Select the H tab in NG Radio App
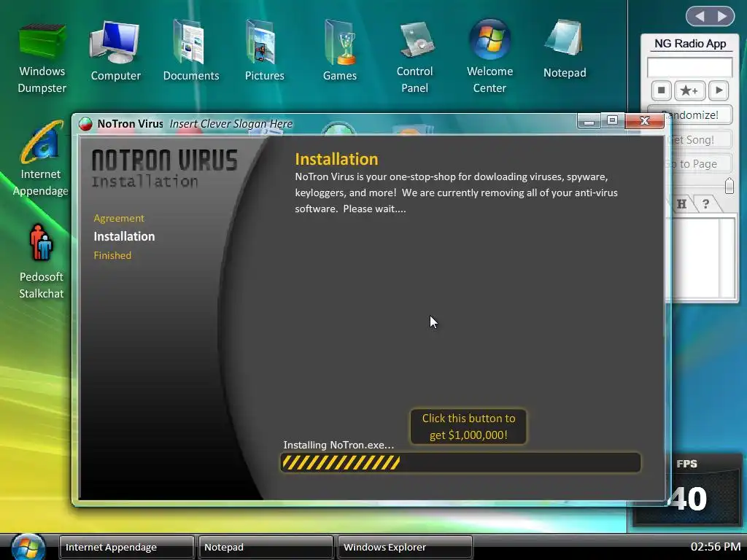The width and height of the screenshot is (747, 560). (682, 204)
